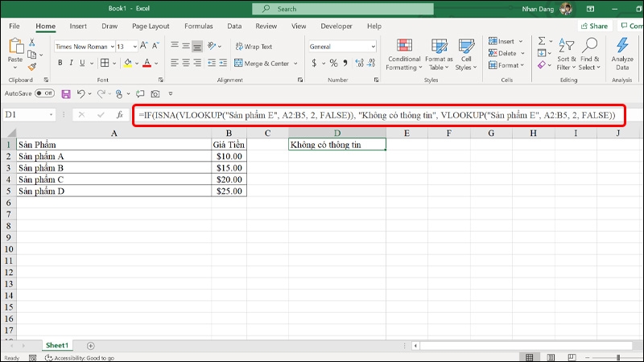Click the Share button

pyautogui.click(x=593, y=26)
